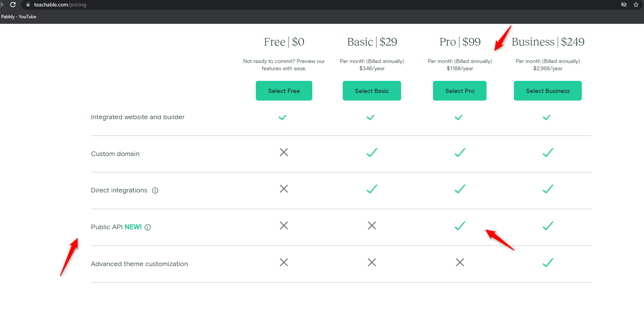Open the Pabbly - YouTube bookmark
644x312 pixels.
[19, 17]
